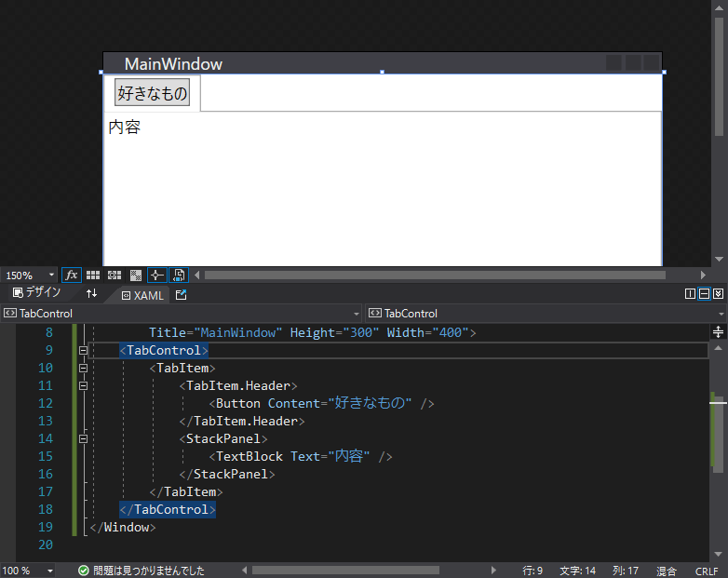This screenshot has height=578, width=728.
Task: Click editor horizontal scroll left arrow
Action: coord(244,571)
